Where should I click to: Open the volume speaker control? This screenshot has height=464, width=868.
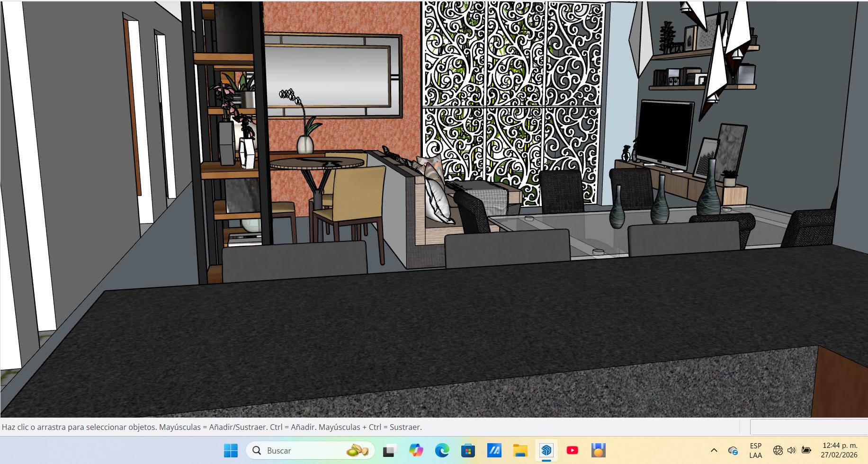[x=791, y=450]
